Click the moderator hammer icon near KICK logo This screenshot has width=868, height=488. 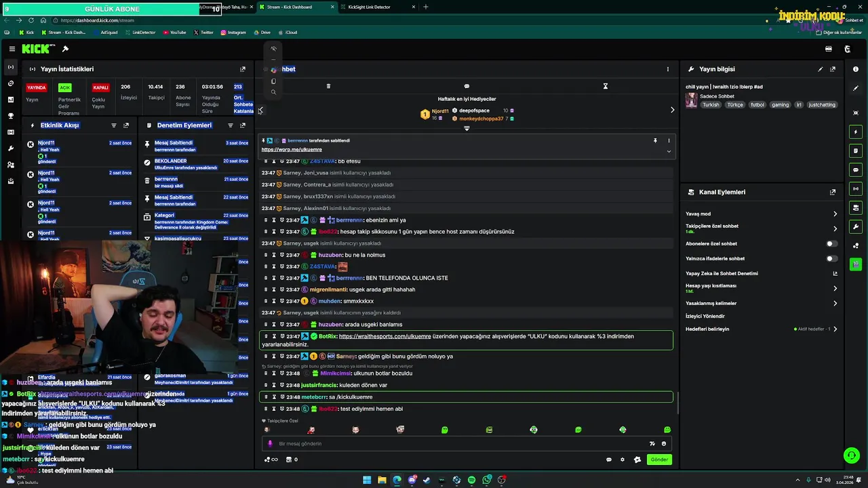(65, 49)
